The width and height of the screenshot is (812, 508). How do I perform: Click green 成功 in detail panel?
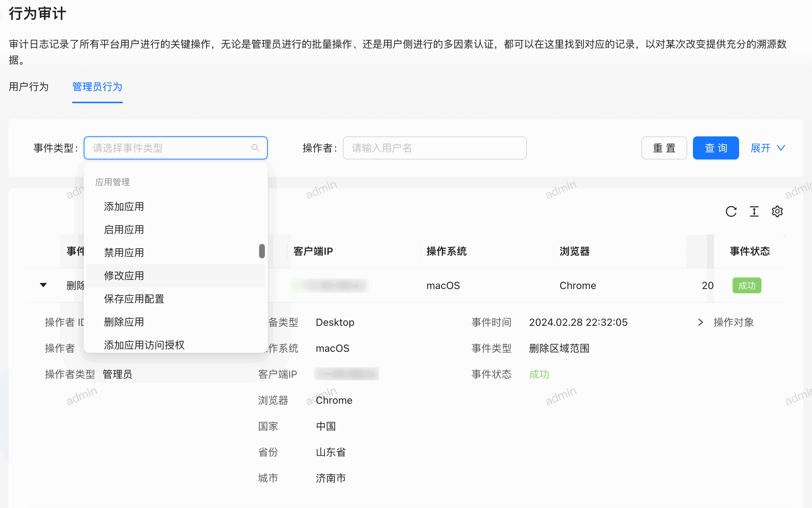tap(539, 374)
